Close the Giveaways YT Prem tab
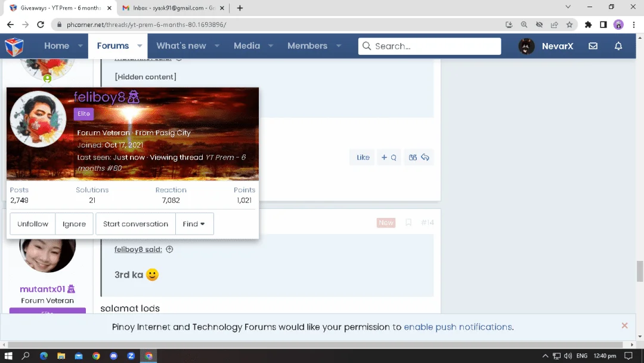The height and width of the screenshot is (363, 644). click(x=109, y=8)
